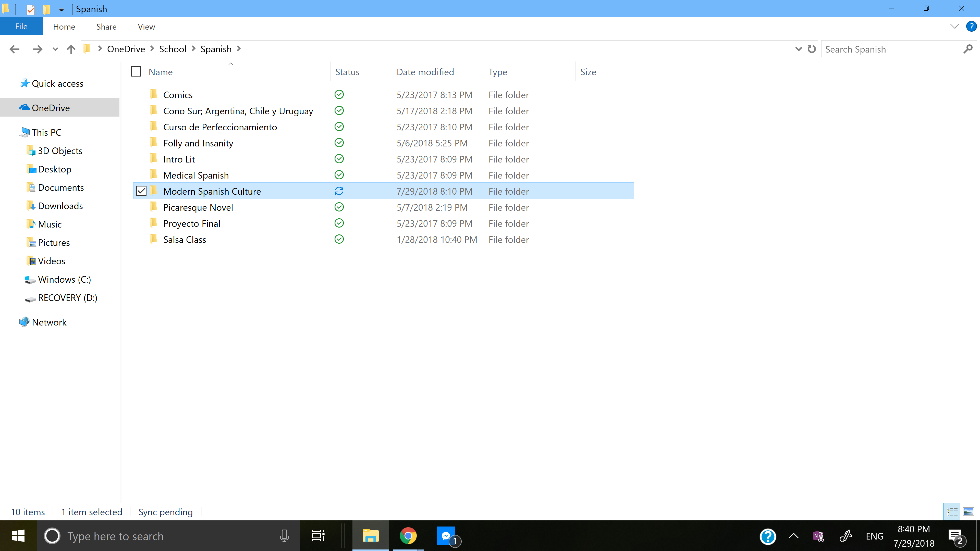Click the syncing status icon of Modern Spanish Culture

coord(339,191)
